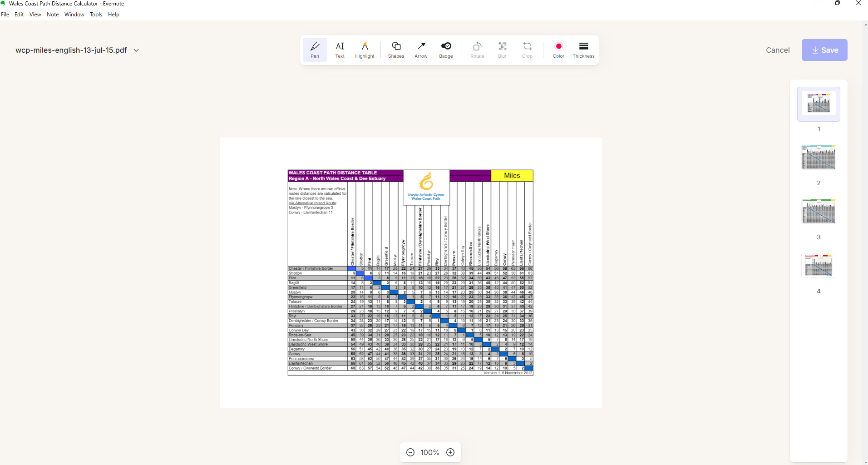Zoom in on the document
This screenshot has height=465, width=868.
pyautogui.click(x=450, y=452)
